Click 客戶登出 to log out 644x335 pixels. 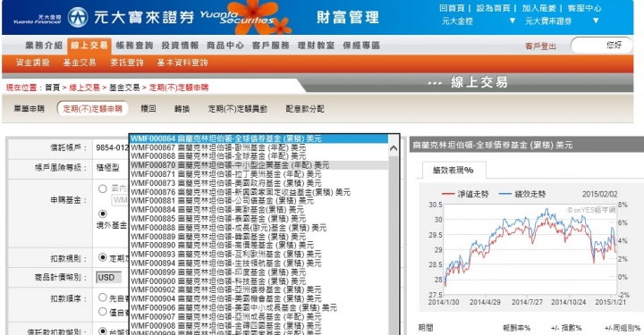[540, 46]
